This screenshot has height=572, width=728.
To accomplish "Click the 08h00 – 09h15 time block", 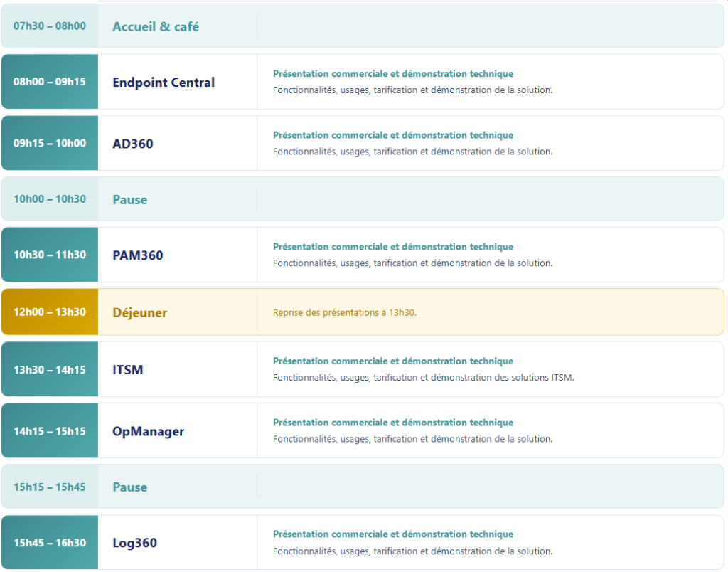I will click(50, 82).
